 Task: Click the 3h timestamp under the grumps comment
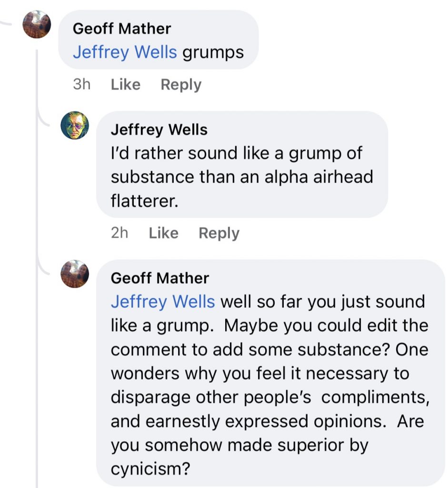[81, 85]
